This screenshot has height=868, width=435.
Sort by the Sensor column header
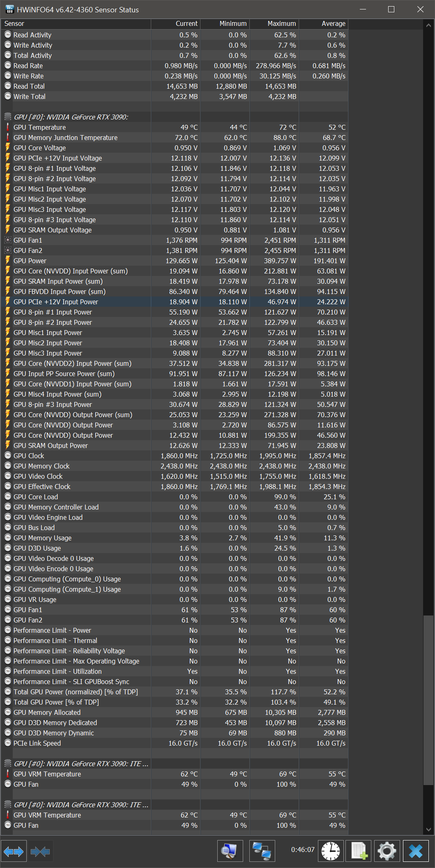(76, 24)
